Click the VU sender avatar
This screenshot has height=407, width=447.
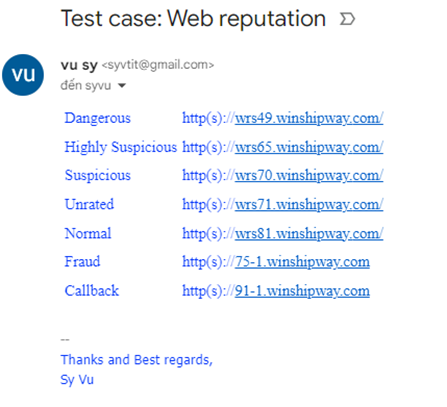[23, 75]
